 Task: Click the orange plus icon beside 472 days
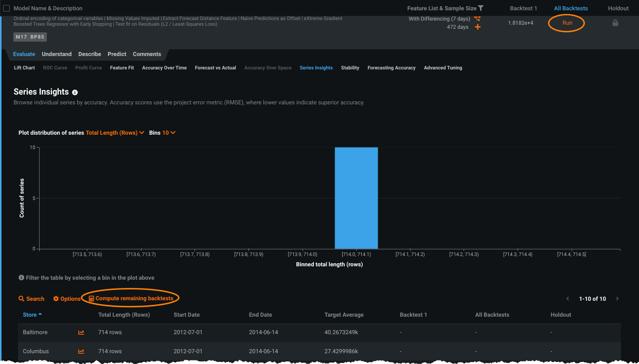(x=477, y=27)
